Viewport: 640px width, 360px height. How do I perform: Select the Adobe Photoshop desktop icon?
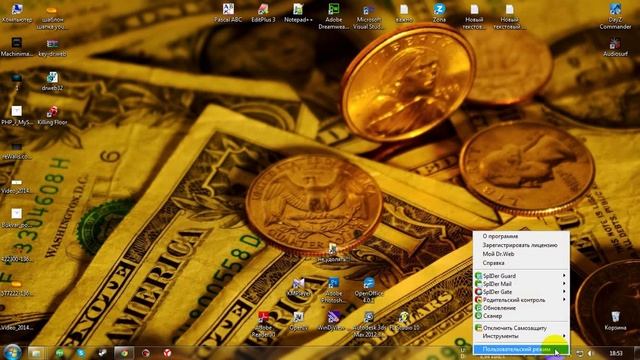tap(334, 290)
